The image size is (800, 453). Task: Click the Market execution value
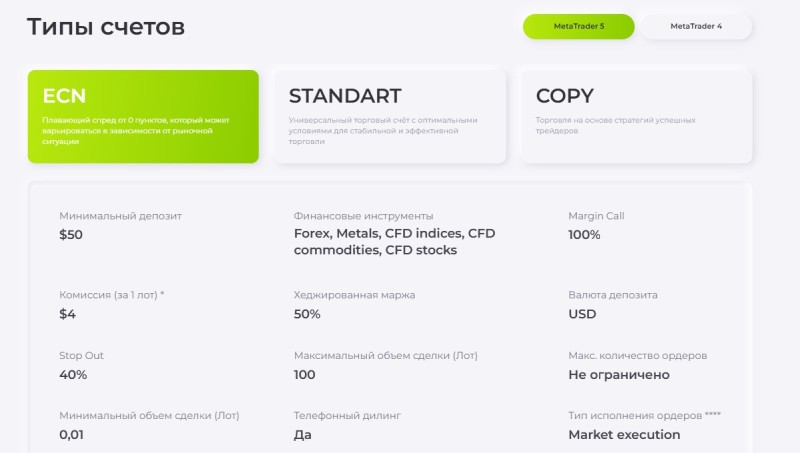click(x=624, y=435)
